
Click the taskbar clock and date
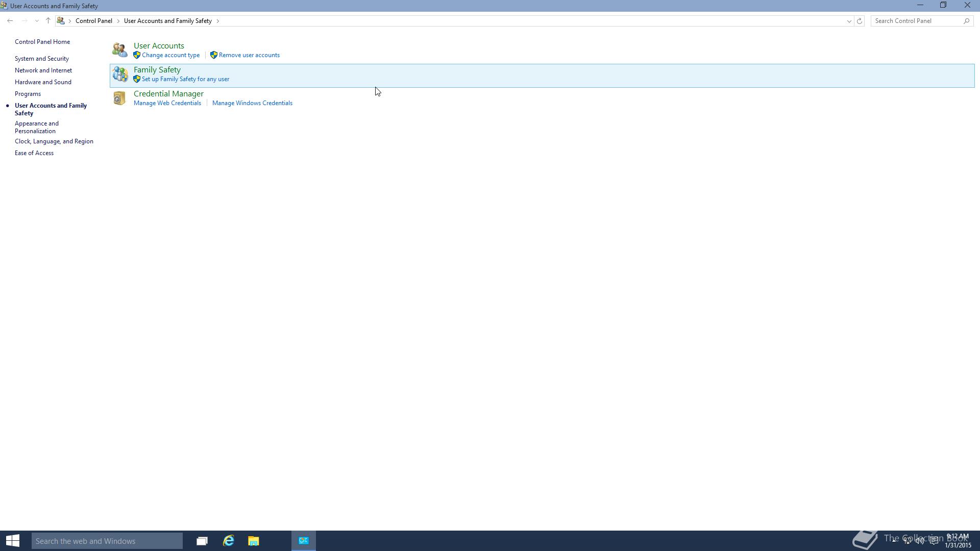click(958, 541)
